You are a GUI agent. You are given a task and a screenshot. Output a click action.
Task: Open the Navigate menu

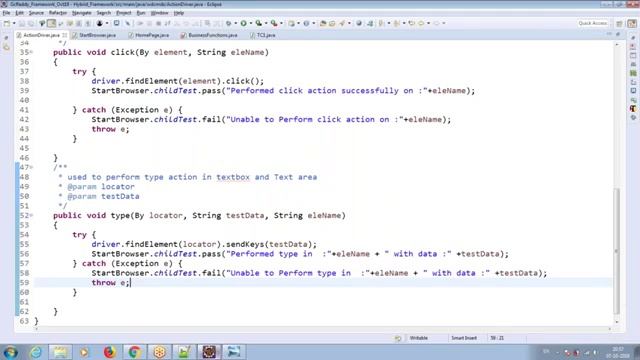[81, 13]
